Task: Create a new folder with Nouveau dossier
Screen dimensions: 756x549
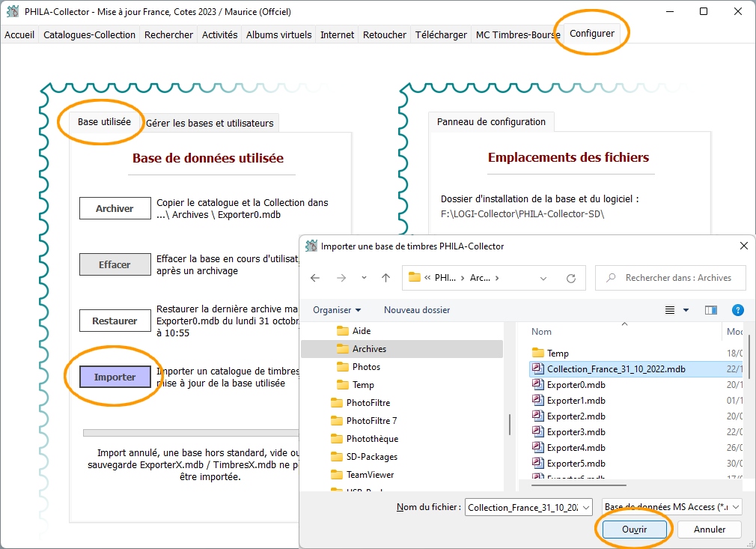Action: click(x=417, y=310)
